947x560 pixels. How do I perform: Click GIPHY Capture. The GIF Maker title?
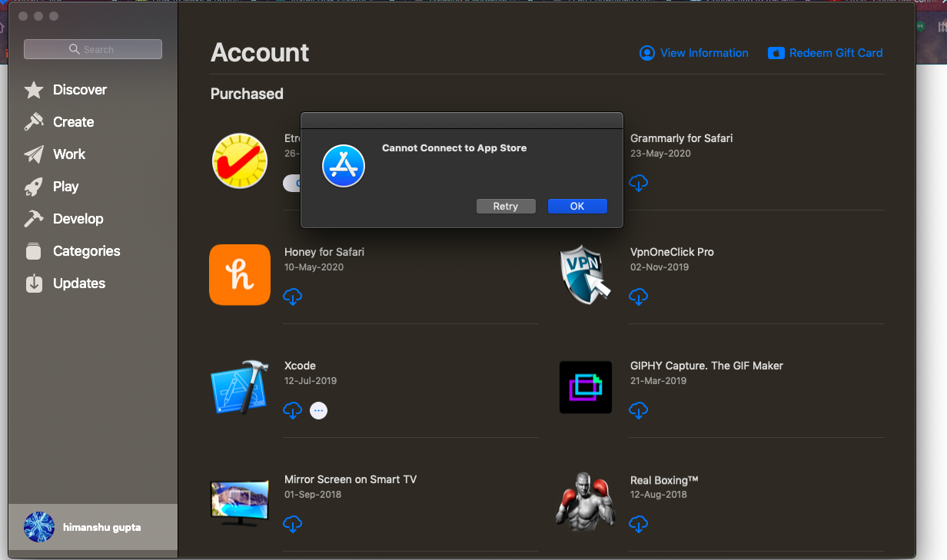tap(707, 366)
